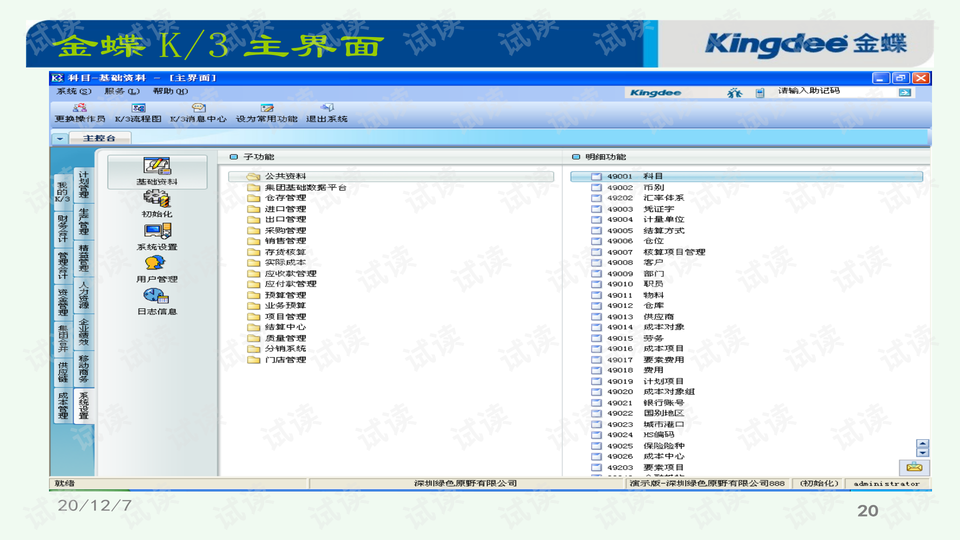Open the K/3流程图 toolbar icon
Image resolution: width=960 pixels, height=540 pixels.
click(x=138, y=108)
